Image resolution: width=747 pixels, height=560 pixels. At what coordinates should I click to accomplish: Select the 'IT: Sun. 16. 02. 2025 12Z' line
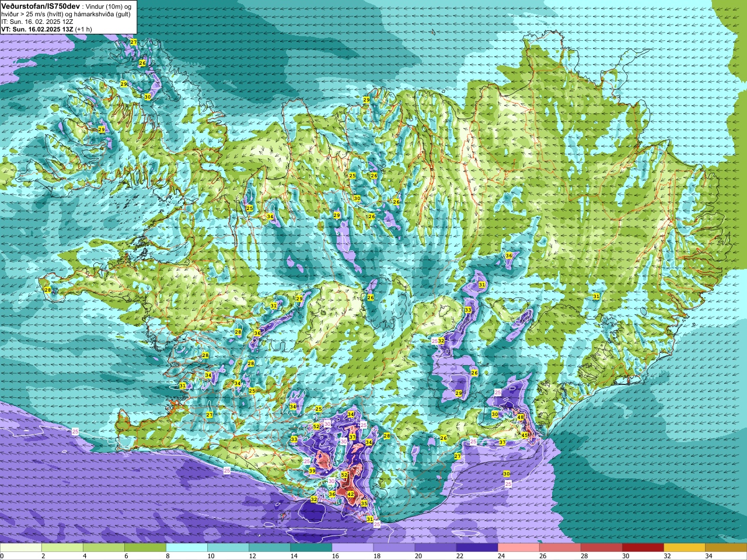pyautogui.click(x=37, y=21)
